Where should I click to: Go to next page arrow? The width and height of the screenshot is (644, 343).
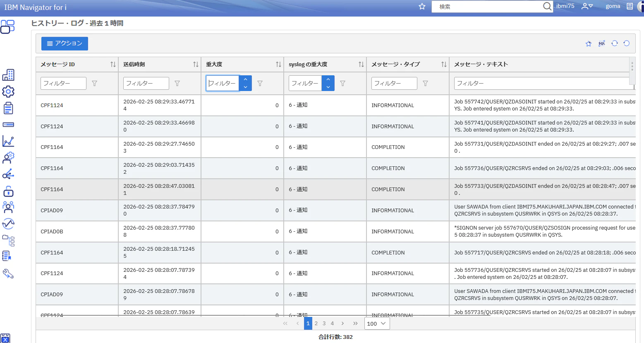(x=342, y=324)
